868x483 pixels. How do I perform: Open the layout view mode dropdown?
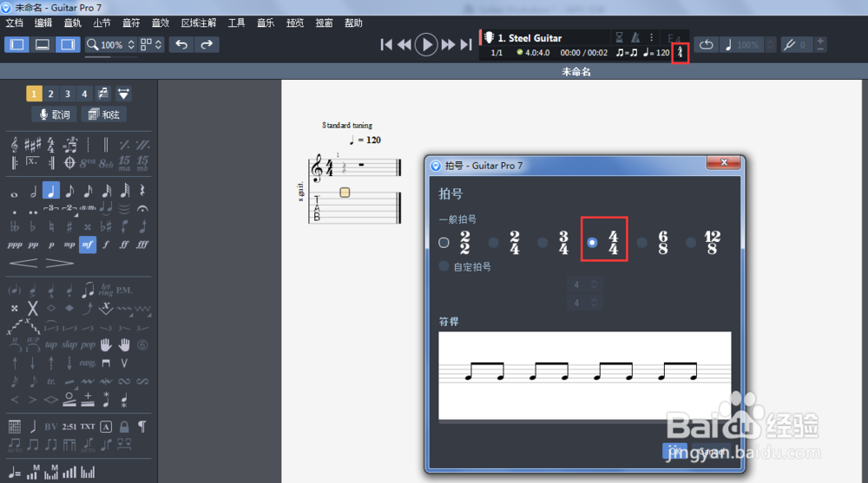(x=151, y=45)
